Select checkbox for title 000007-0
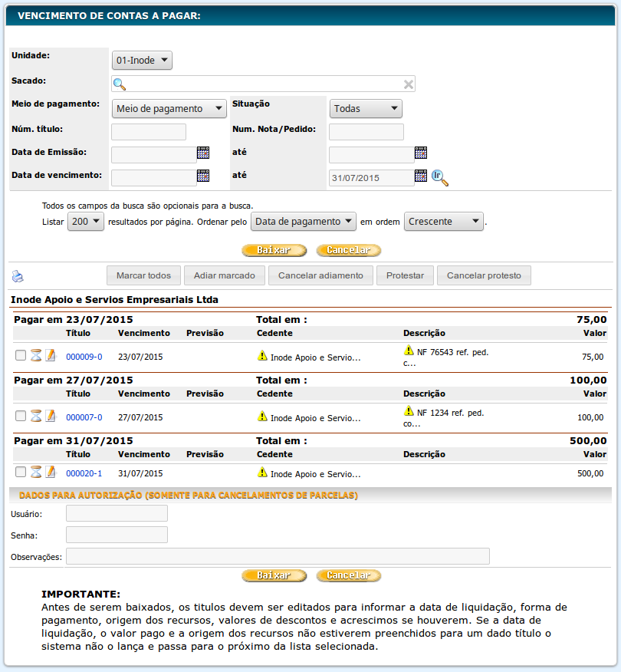 (x=21, y=416)
